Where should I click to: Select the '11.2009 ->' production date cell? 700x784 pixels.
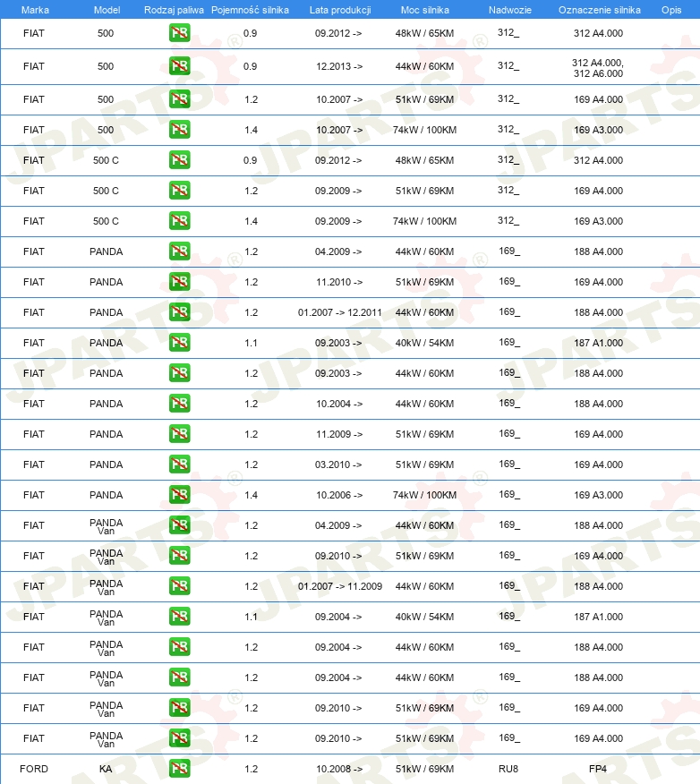[339, 434]
